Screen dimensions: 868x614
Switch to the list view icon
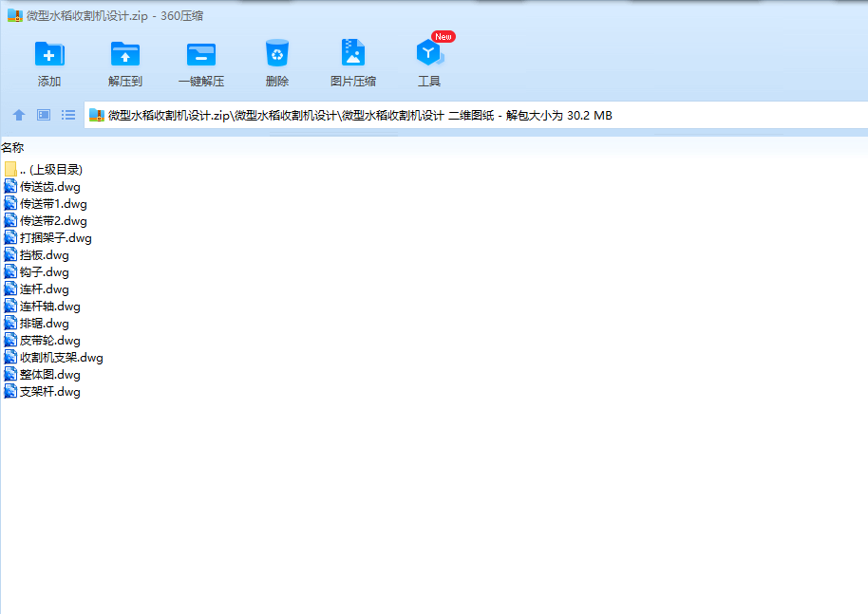[68, 115]
